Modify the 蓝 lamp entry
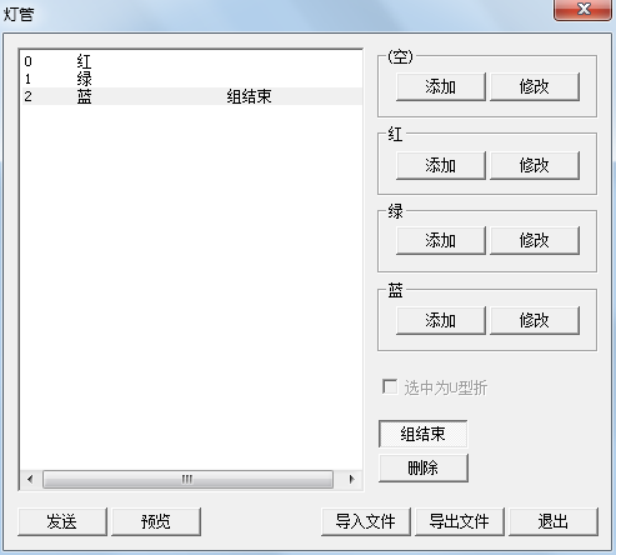 534,320
